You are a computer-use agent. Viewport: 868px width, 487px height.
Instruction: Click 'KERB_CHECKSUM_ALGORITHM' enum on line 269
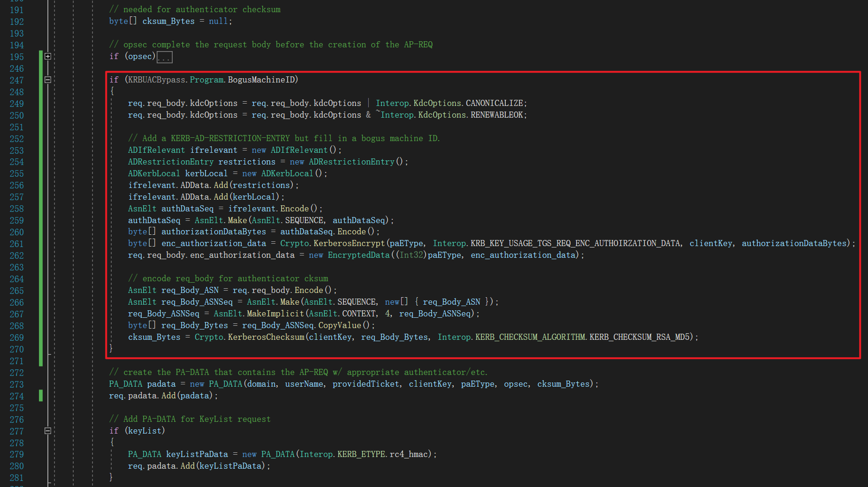tap(530, 337)
